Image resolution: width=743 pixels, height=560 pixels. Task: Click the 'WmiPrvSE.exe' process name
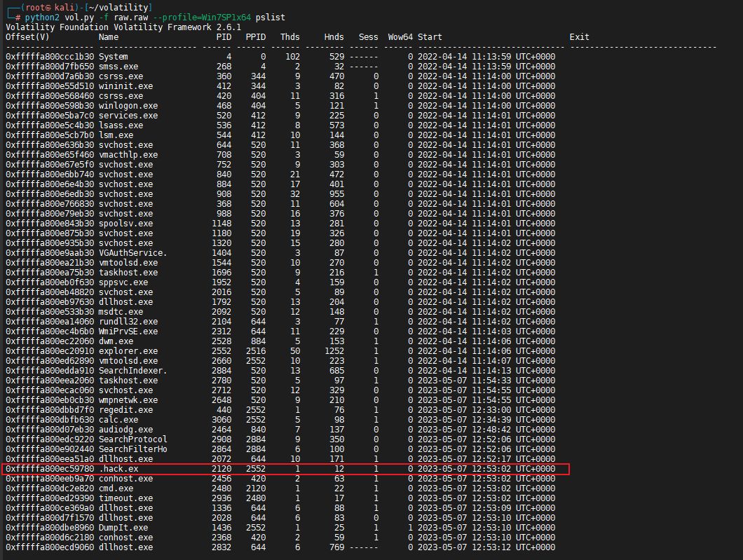(128, 332)
